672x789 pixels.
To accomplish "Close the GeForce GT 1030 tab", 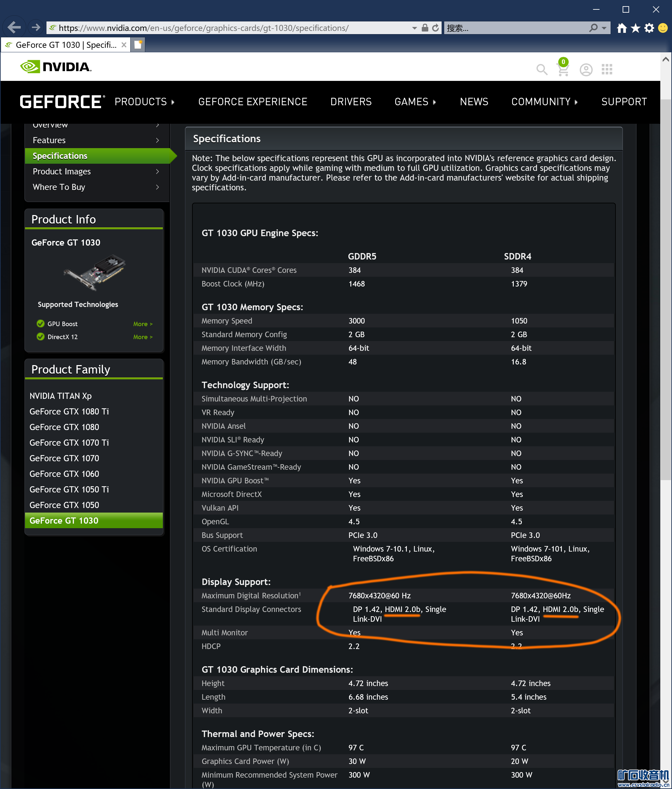I will pos(124,45).
